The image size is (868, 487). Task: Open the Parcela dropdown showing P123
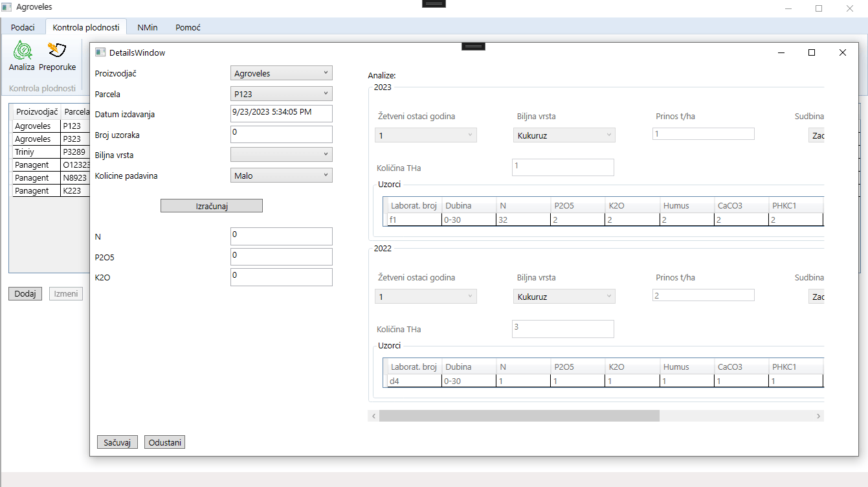tap(282, 94)
